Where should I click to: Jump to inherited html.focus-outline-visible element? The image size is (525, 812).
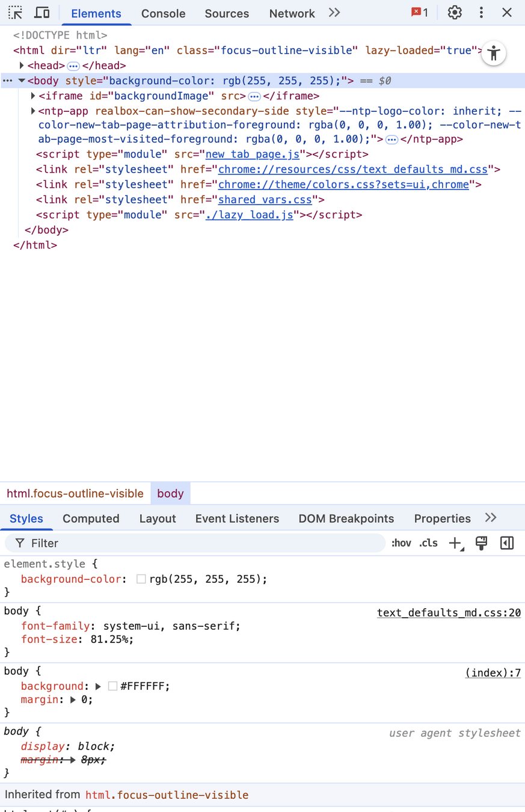coord(167,795)
